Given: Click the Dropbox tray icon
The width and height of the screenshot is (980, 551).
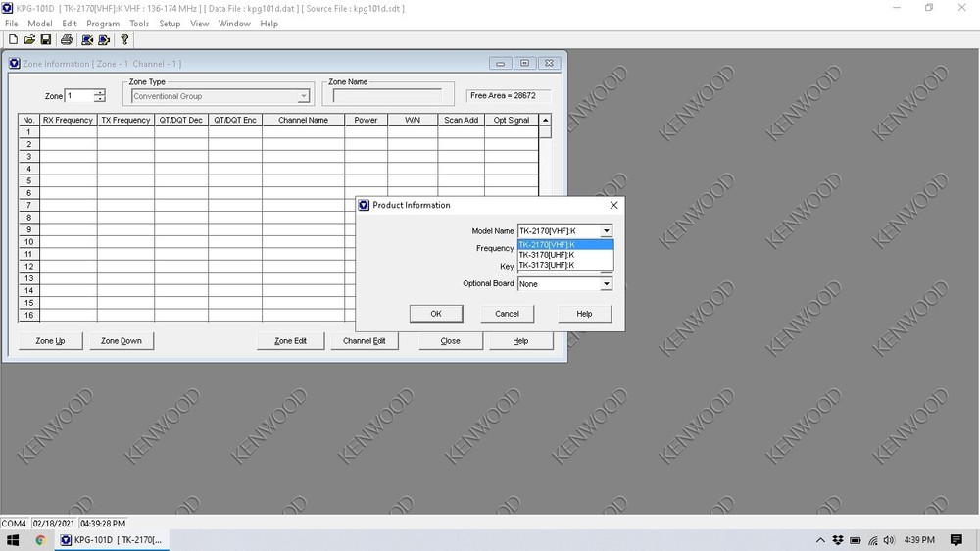Looking at the screenshot, I should coord(838,540).
